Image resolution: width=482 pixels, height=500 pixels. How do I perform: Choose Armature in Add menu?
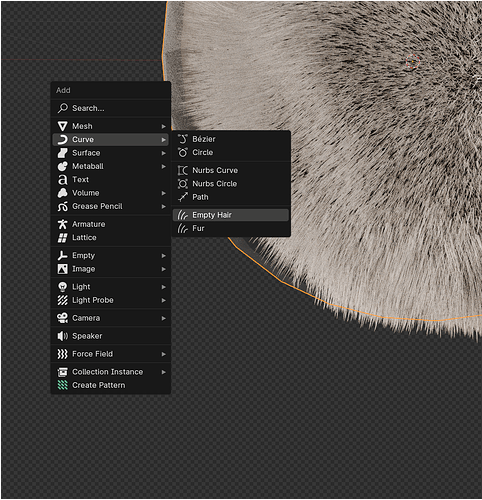[111, 224]
